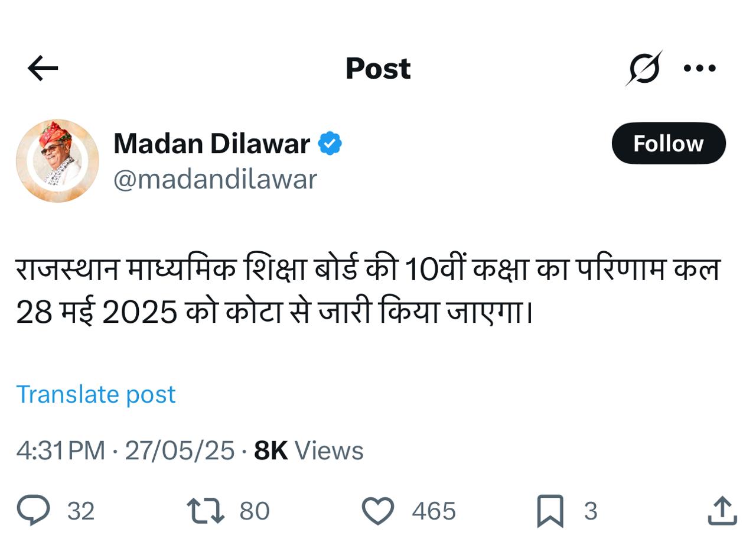Click the Madan Dilawar display name

pos(211,144)
